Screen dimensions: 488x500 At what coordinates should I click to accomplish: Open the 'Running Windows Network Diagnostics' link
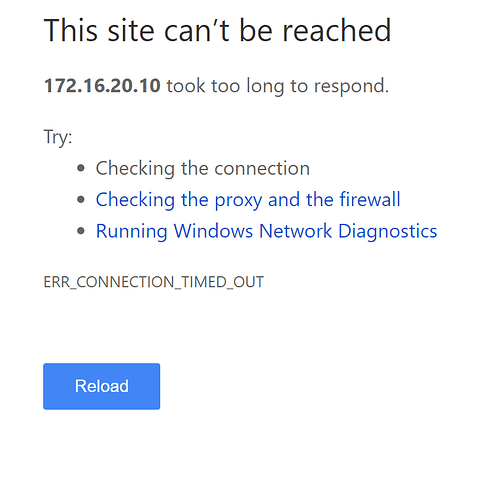266,231
